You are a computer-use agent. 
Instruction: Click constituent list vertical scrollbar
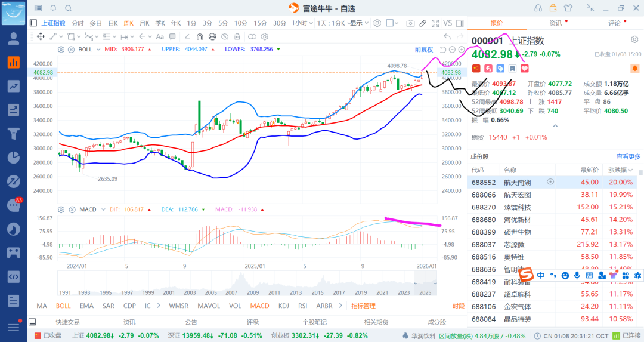(x=640, y=173)
